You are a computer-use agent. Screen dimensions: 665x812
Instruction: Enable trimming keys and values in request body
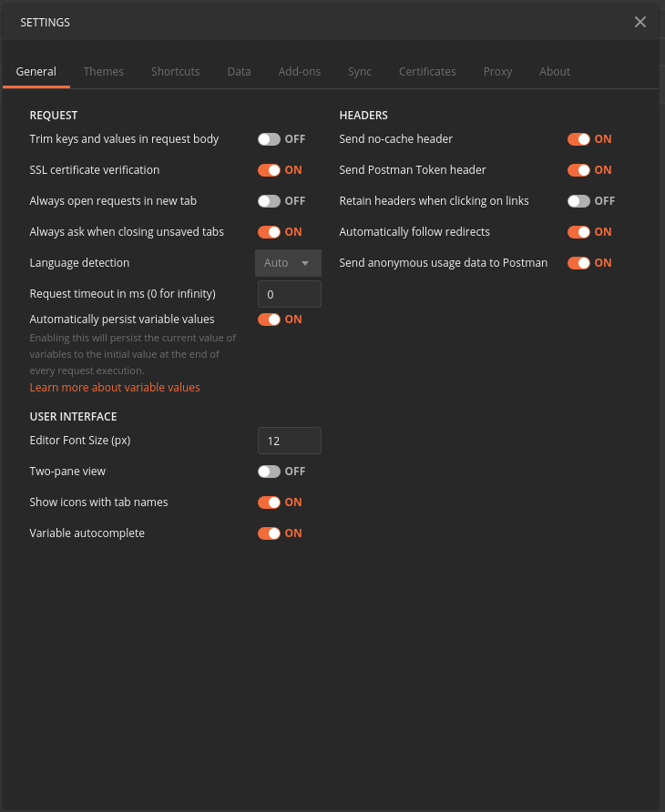tap(269, 139)
